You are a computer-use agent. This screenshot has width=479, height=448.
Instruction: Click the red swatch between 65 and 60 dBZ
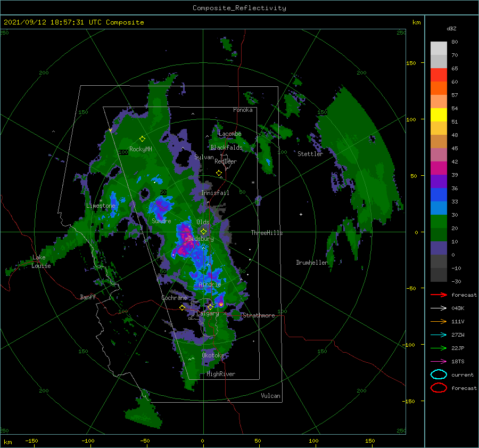[x=439, y=75]
